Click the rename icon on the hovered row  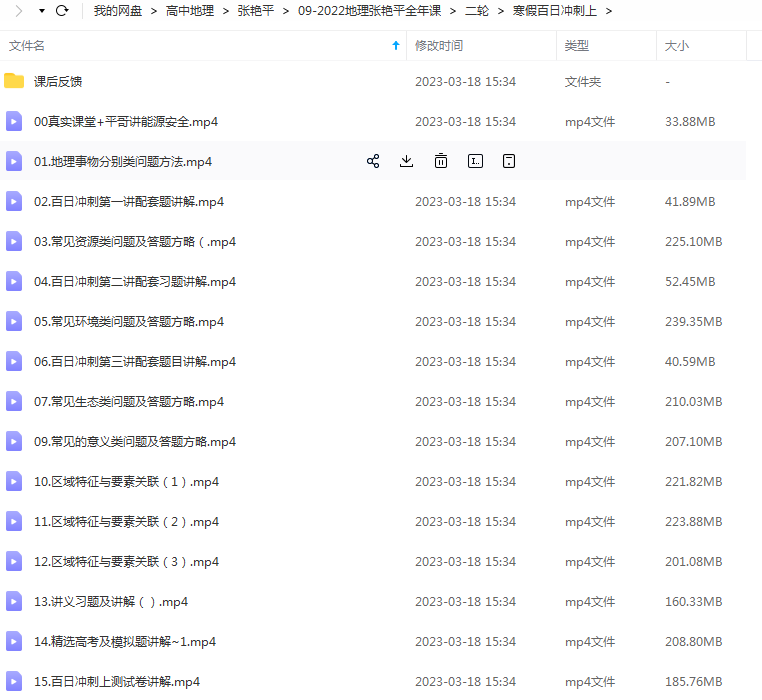[x=475, y=161]
